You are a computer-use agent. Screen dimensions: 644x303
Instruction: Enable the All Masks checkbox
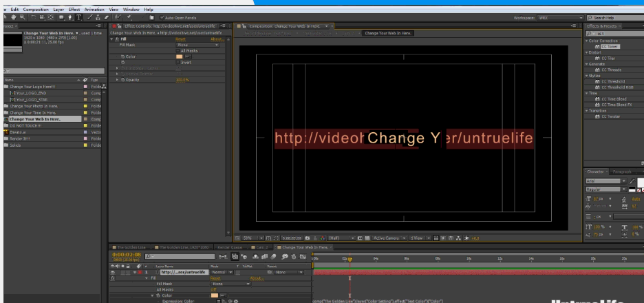pos(178,50)
